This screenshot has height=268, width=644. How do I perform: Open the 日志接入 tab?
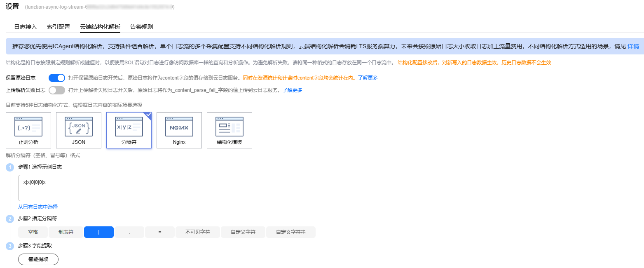26,27
